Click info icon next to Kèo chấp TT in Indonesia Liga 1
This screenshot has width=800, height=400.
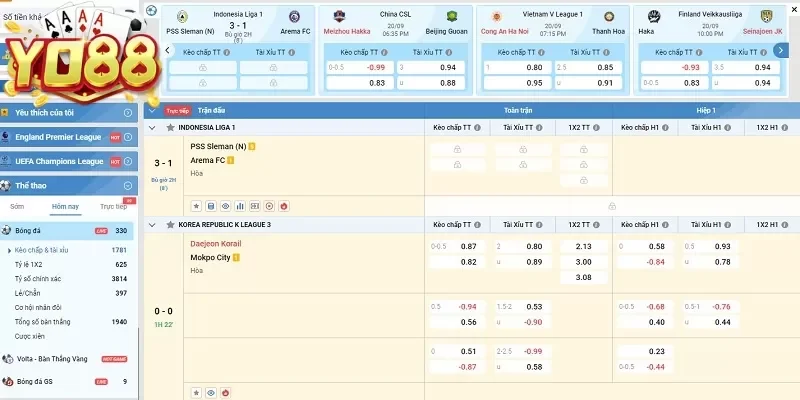[x=478, y=128]
